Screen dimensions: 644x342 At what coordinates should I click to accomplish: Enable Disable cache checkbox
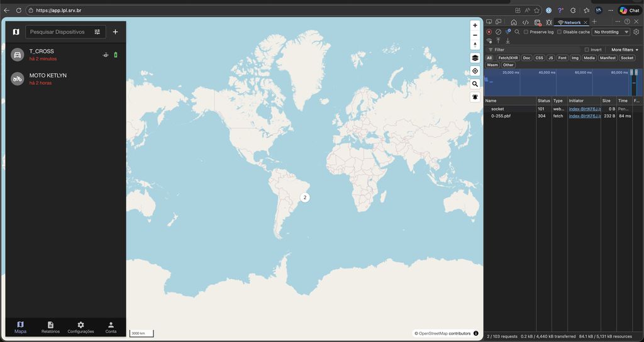coord(559,32)
